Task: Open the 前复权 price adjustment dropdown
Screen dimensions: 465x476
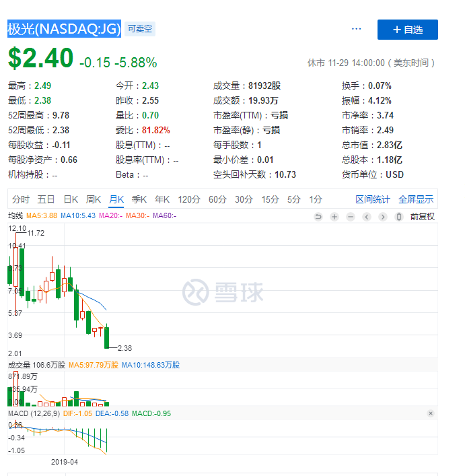Action: (x=422, y=217)
